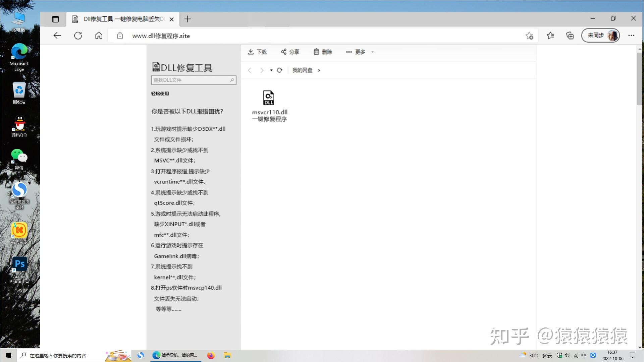Open the Collections icon
The image size is (644, 362).
[x=570, y=36]
